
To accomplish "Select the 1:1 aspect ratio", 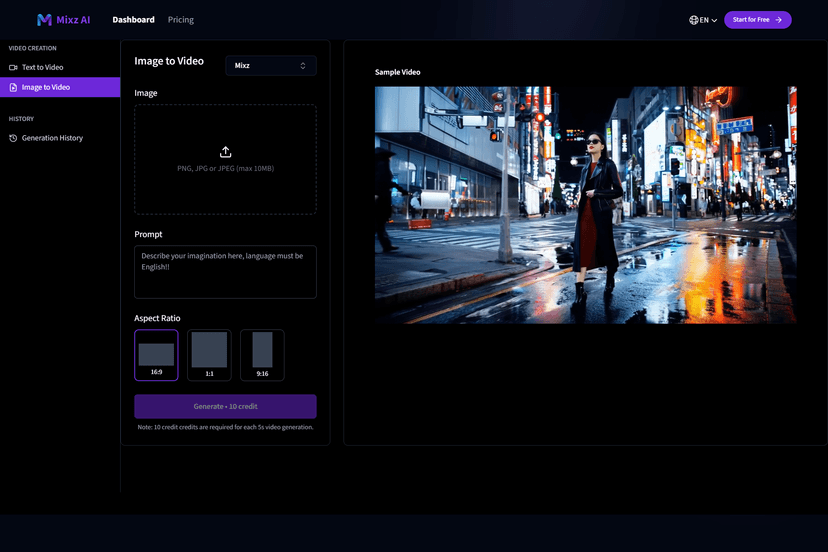I will click(x=209, y=355).
